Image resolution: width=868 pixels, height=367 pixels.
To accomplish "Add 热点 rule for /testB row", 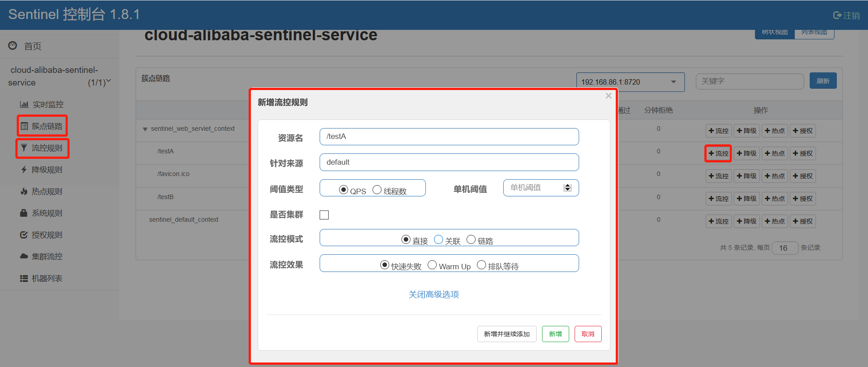I will tap(774, 199).
